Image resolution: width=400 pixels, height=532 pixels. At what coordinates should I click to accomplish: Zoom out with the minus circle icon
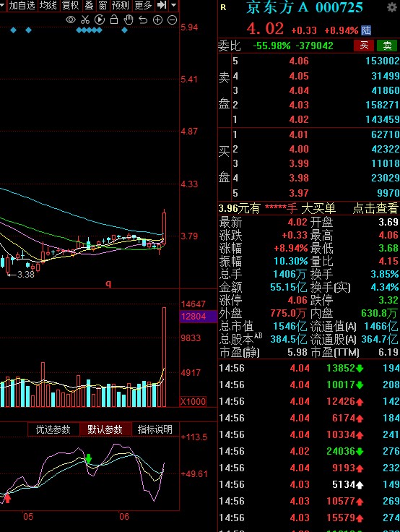173,20
